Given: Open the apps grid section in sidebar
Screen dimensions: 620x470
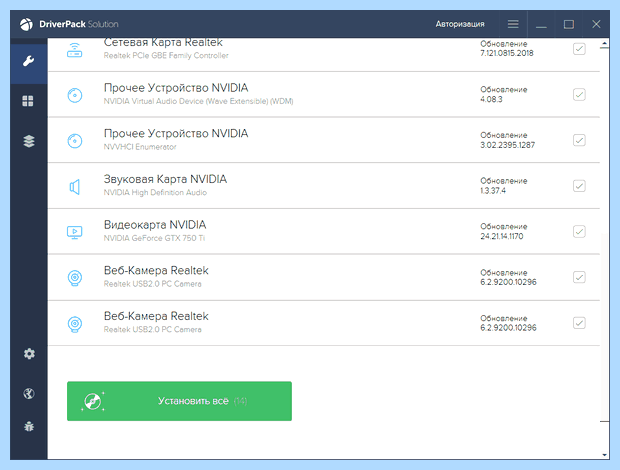Looking at the screenshot, I should pyautogui.click(x=28, y=101).
